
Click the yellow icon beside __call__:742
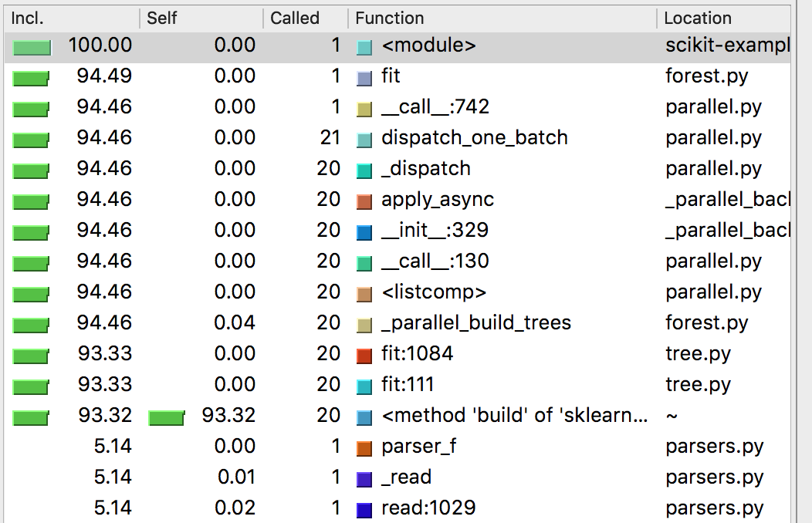[x=364, y=109]
